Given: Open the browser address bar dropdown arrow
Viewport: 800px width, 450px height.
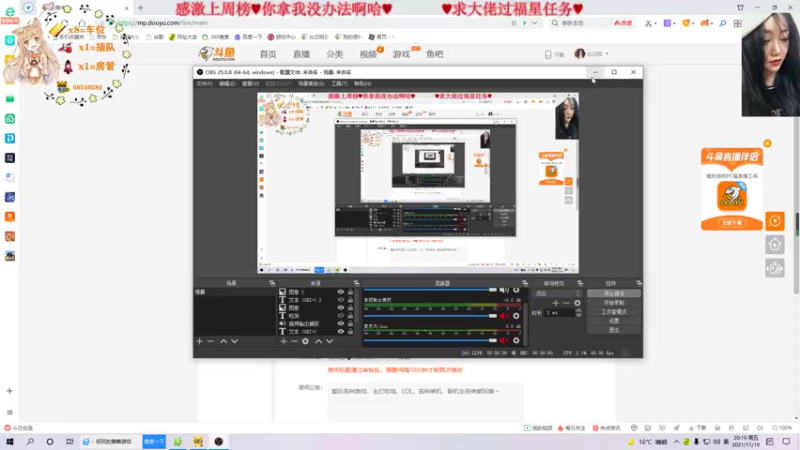Looking at the screenshot, I should [x=534, y=23].
